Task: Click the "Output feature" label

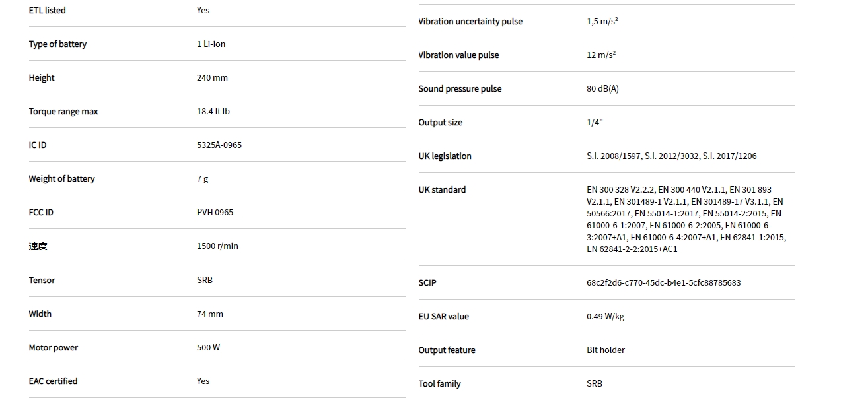Action: (447, 350)
